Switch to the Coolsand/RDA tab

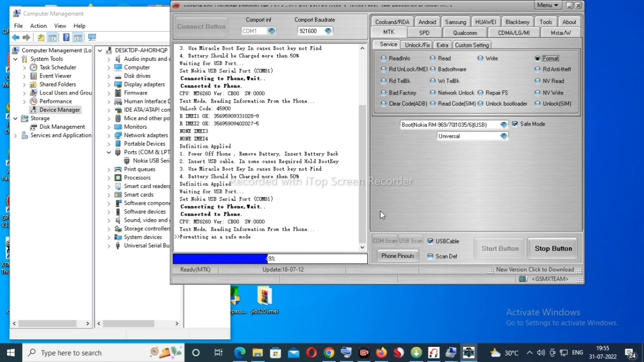coord(392,22)
